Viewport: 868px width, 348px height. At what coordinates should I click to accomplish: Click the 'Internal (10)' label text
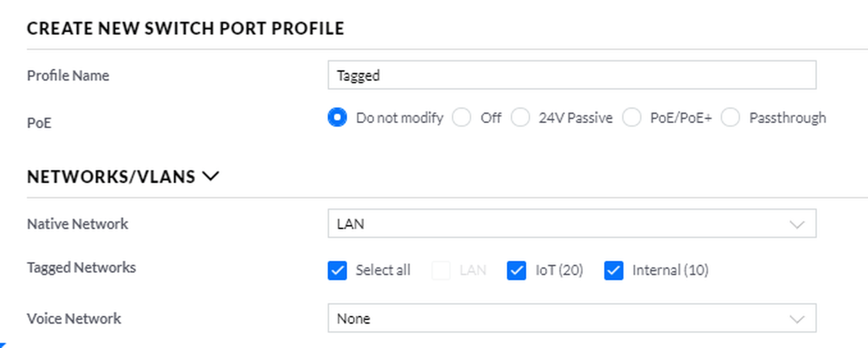[670, 270]
